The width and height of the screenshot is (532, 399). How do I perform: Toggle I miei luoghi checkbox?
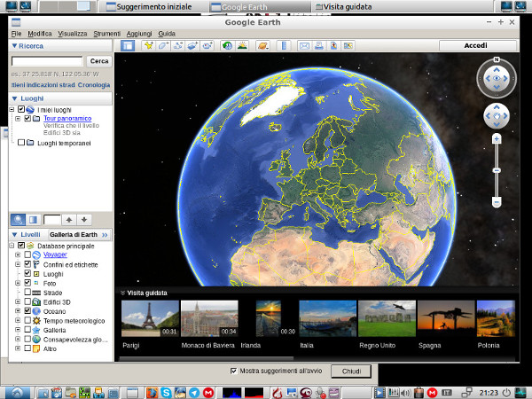coord(21,109)
